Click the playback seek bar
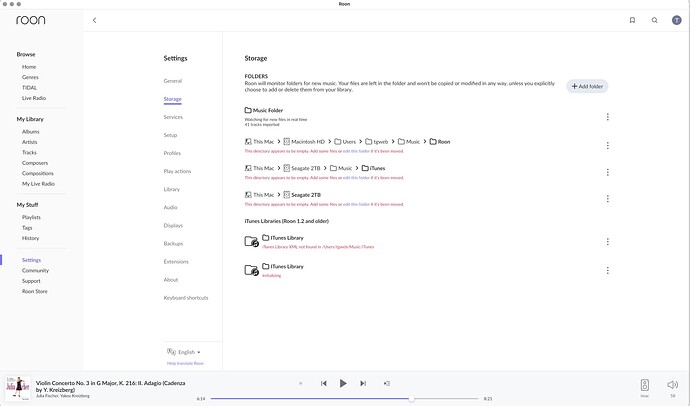The width and height of the screenshot is (690, 406). 344,399
